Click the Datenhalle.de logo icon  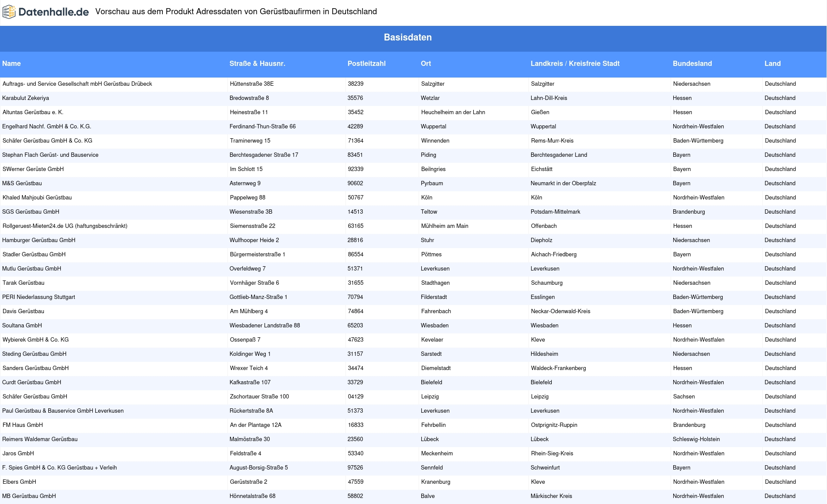(9, 12)
